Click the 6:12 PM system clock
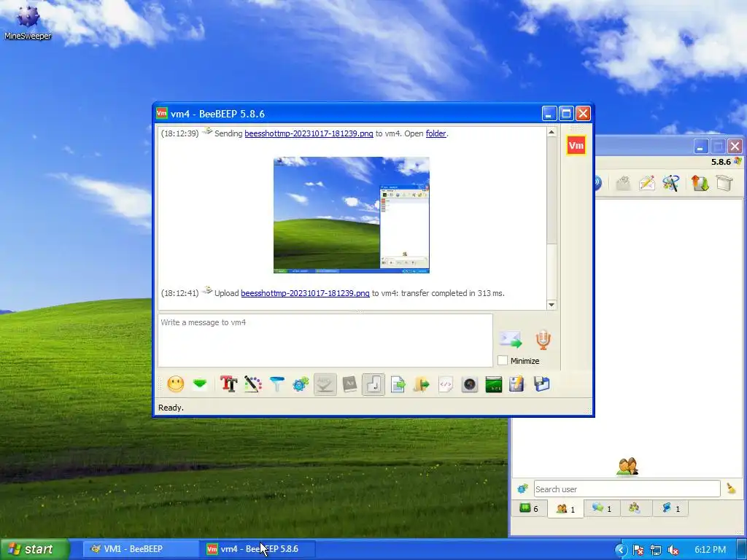The width and height of the screenshot is (747, 560). [x=710, y=550]
